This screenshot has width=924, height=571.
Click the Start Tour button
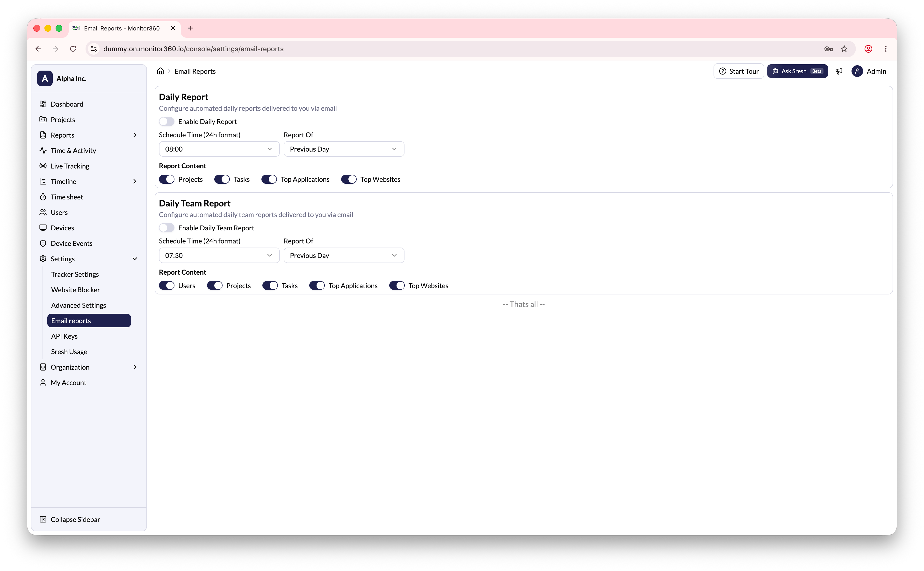pyautogui.click(x=739, y=71)
